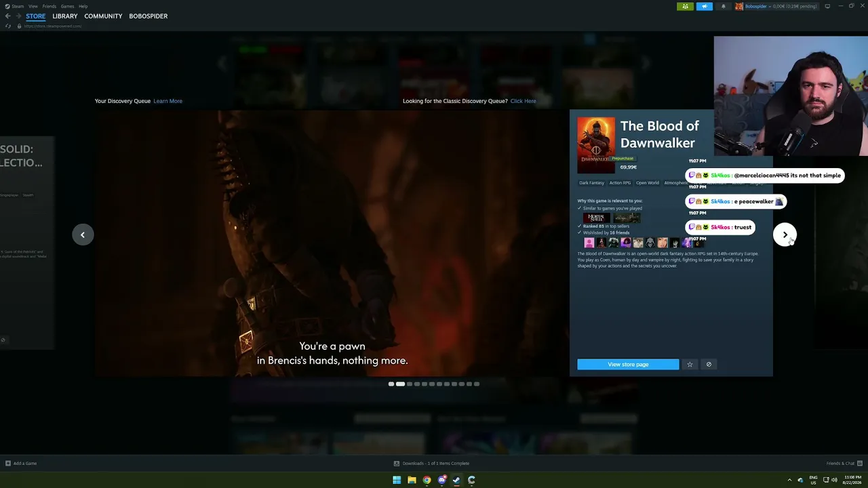Viewport: 868px width, 488px height.
Task: Open the Friends menu
Action: pyautogui.click(x=50, y=6)
